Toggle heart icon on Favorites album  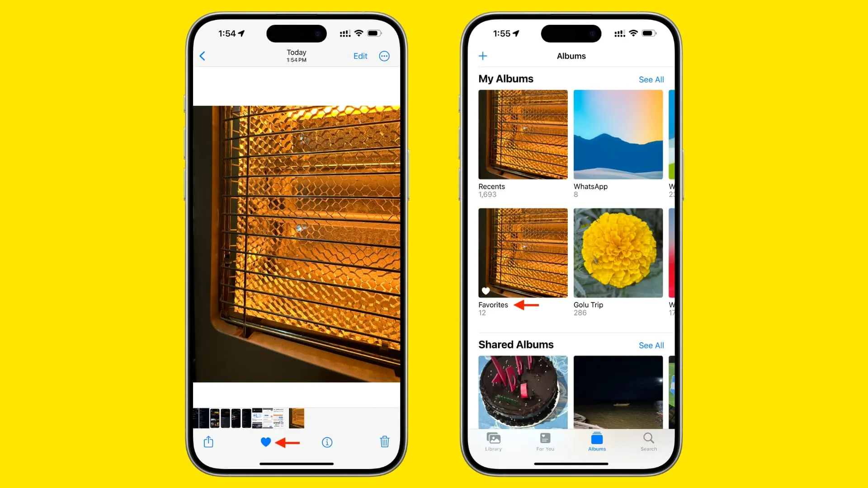(486, 291)
